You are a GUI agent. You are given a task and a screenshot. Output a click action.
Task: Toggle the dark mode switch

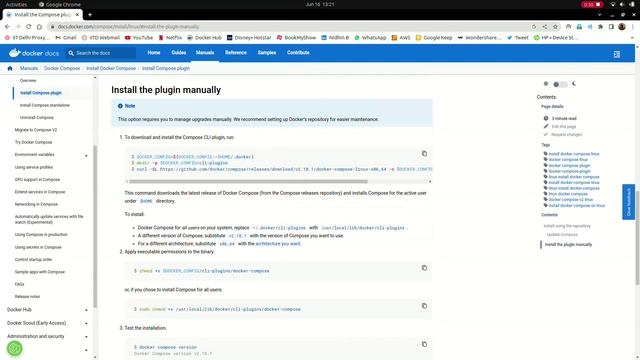click(x=560, y=84)
